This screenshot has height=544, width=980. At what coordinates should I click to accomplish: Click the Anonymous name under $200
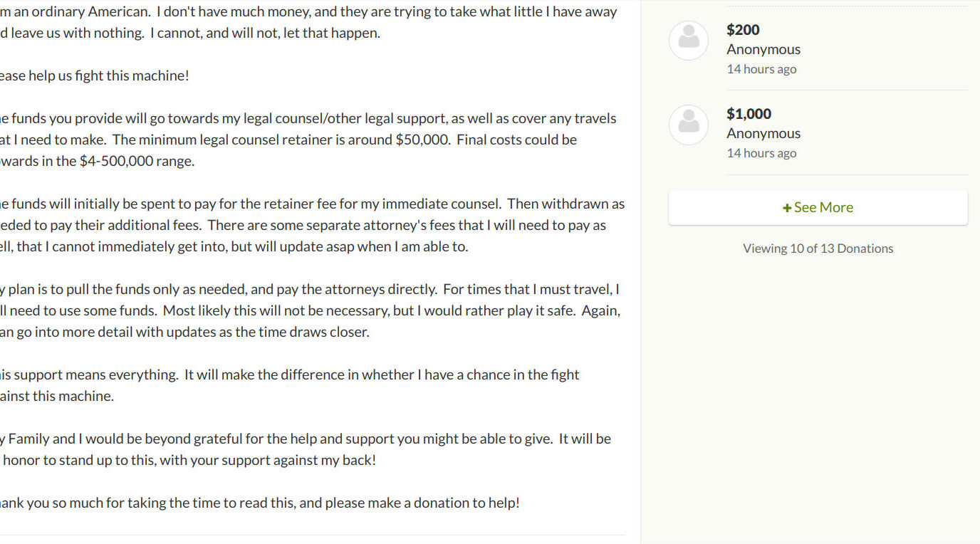click(x=763, y=49)
